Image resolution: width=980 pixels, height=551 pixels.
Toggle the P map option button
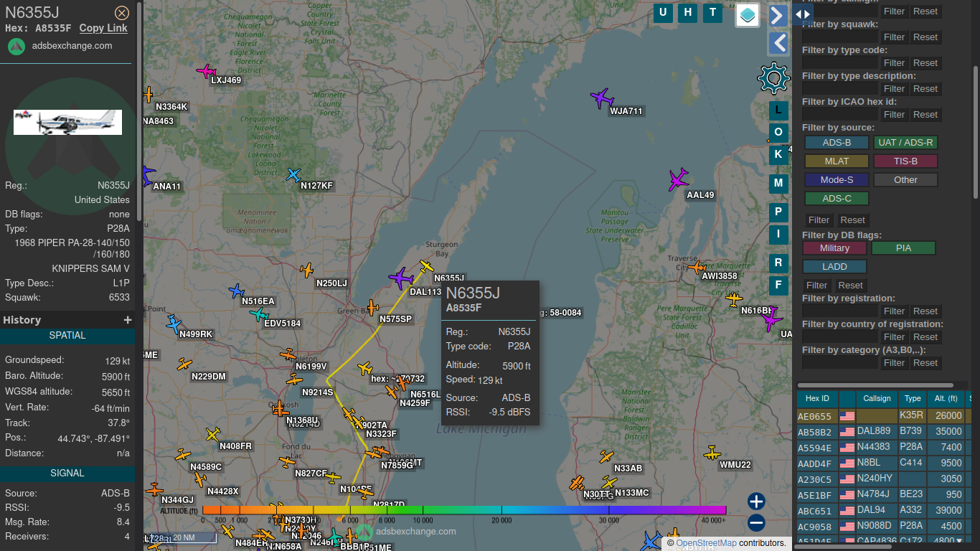pyautogui.click(x=778, y=212)
